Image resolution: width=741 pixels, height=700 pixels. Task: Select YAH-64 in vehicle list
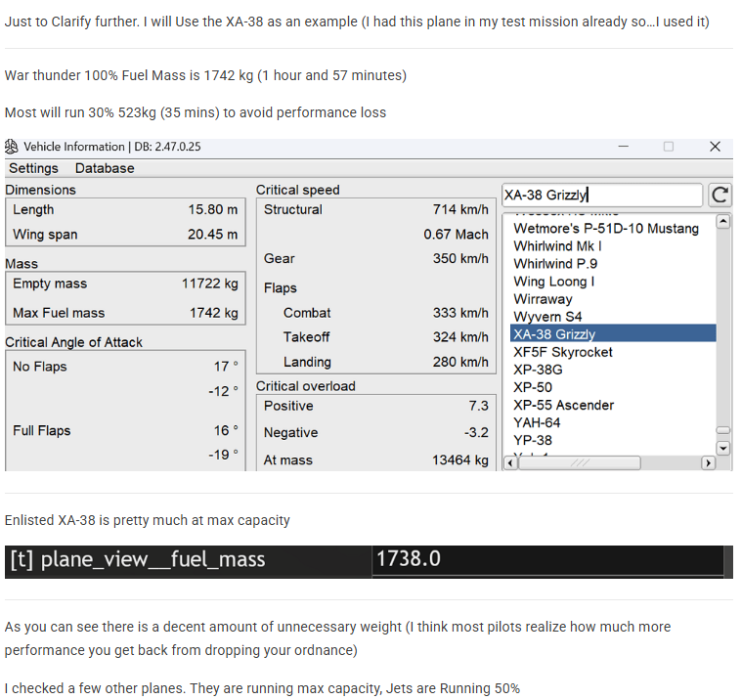[x=537, y=422]
